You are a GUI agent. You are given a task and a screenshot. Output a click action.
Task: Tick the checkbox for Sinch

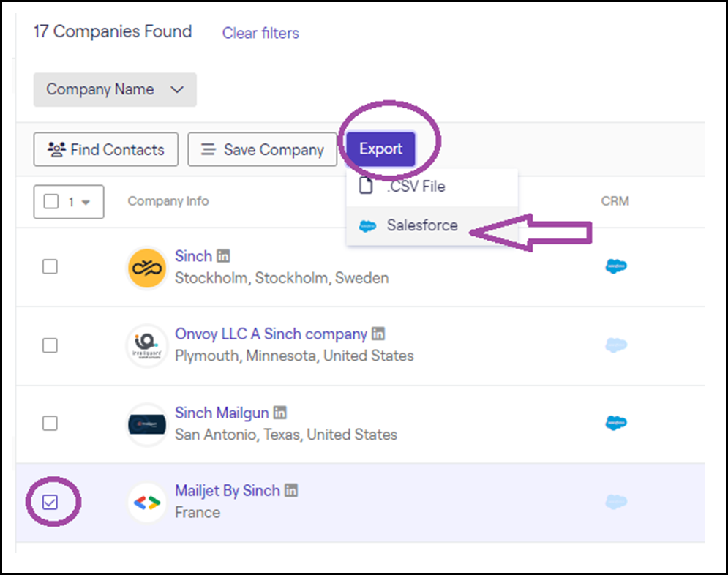tap(50, 267)
